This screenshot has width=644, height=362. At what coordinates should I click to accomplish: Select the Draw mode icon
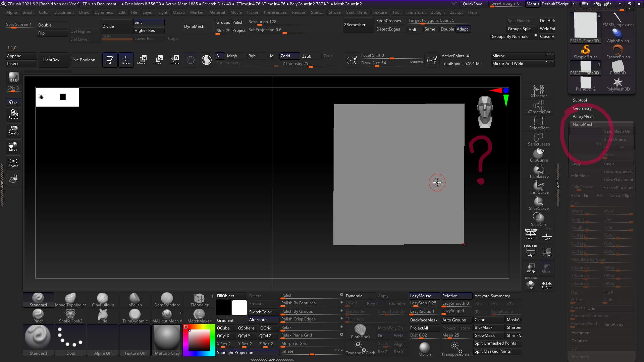click(x=126, y=60)
